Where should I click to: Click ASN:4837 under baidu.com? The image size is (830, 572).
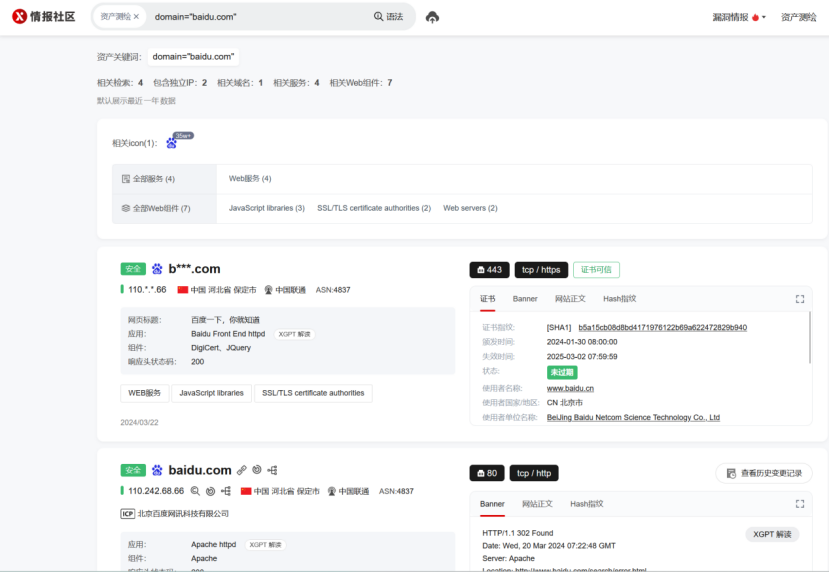(x=396, y=491)
